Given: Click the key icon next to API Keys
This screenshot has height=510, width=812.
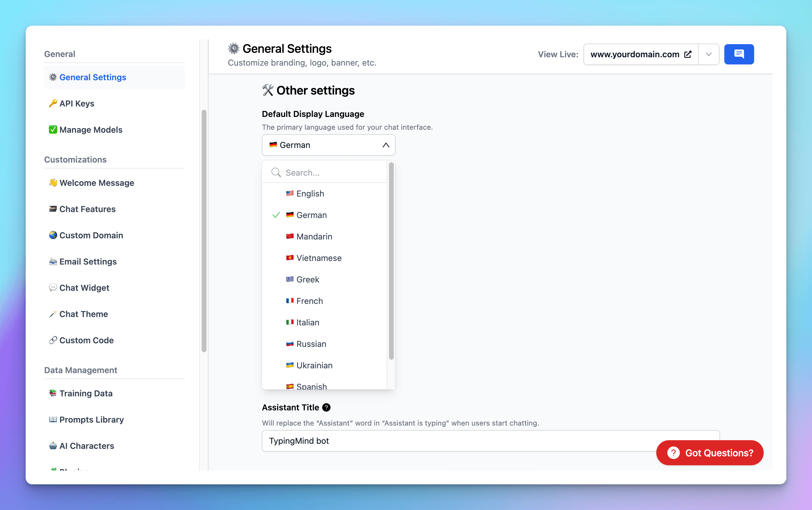Looking at the screenshot, I should 53,103.
